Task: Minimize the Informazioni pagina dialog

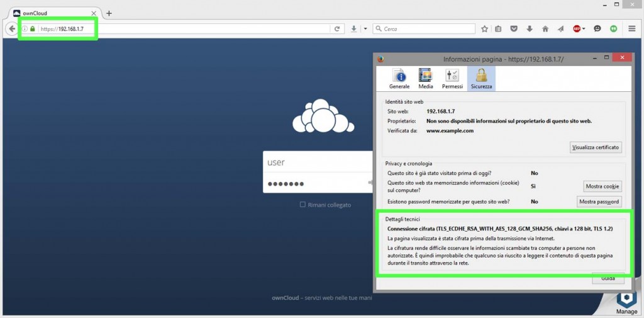Action: (595, 58)
